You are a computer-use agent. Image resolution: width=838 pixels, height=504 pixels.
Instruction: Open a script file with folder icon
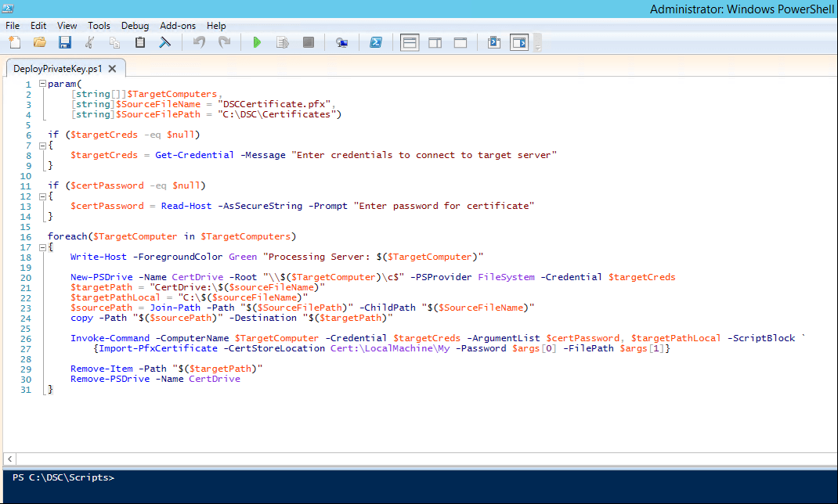click(x=39, y=42)
